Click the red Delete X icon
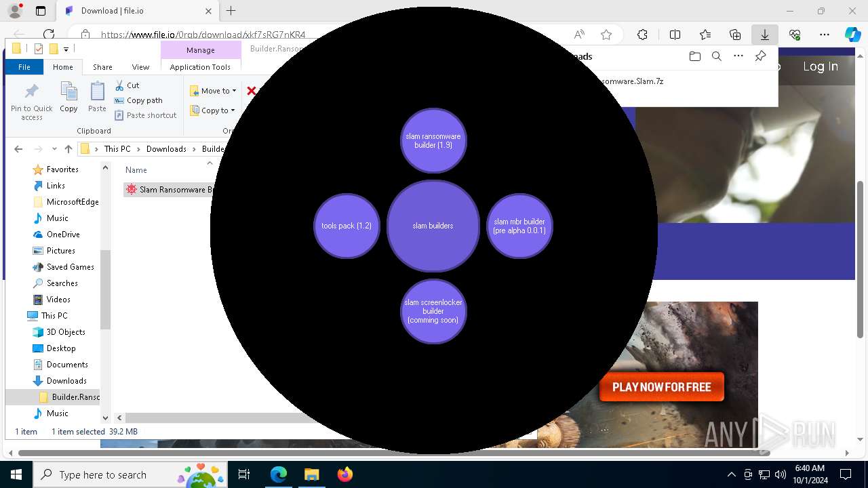The height and width of the screenshot is (488, 868). pyautogui.click(x=251, y=91)
